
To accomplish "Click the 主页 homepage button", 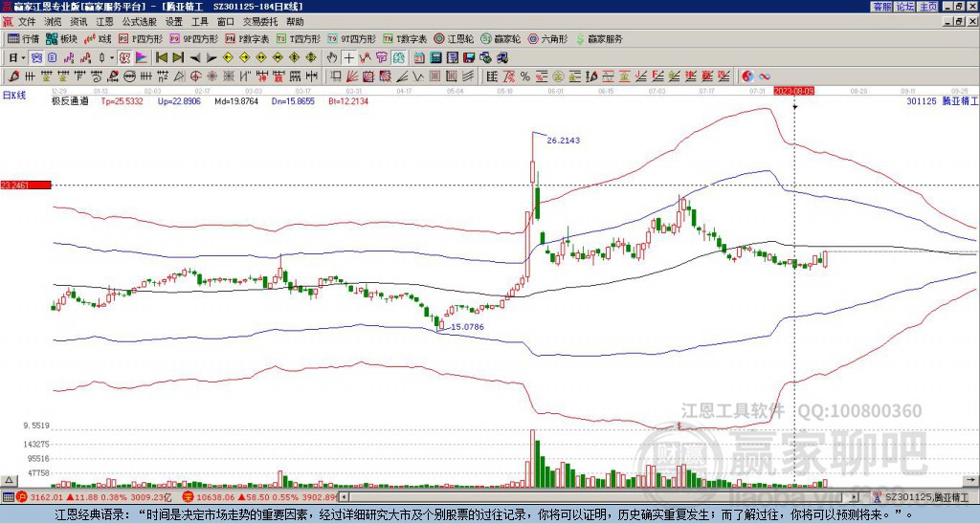I will 928,7.
